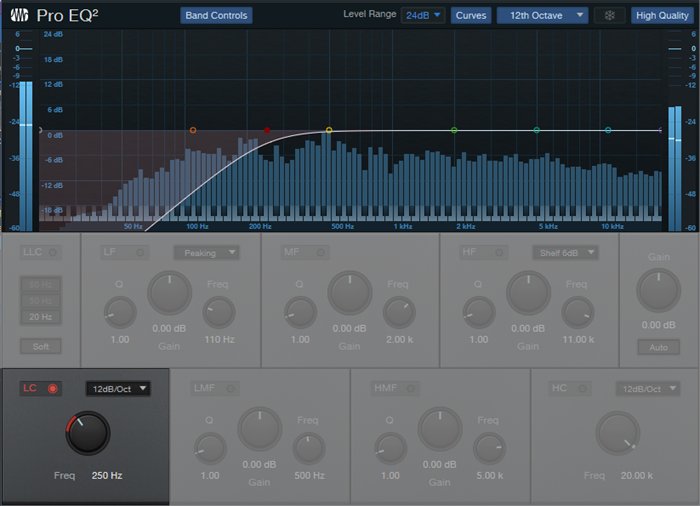This screenshot has width=700, height=506.
Task: Click the LMF Gain knob
Action: [260, 429]
